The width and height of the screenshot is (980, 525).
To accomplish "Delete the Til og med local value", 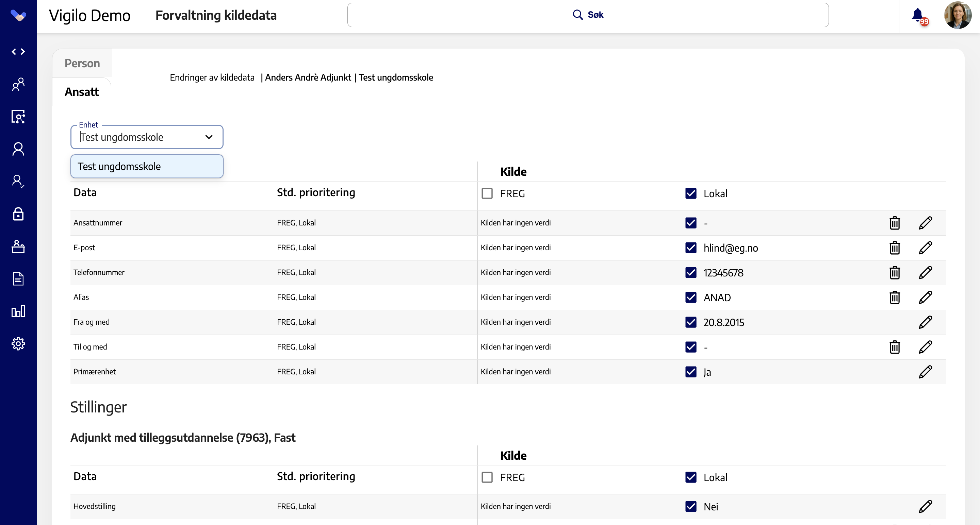I will pos(894,347).
